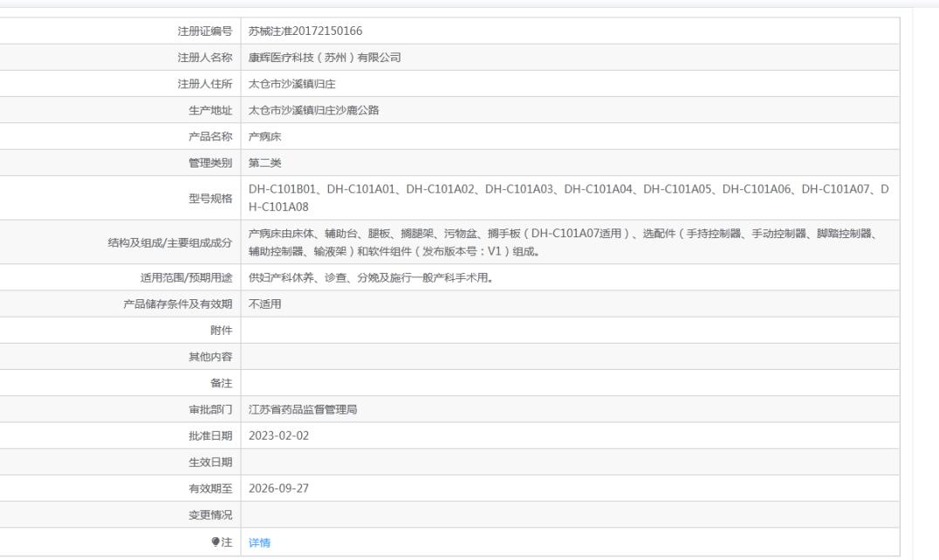Click the 产品储存条件及有效期 label
Viewport: 939px width, 560px height.
(178, 304)
